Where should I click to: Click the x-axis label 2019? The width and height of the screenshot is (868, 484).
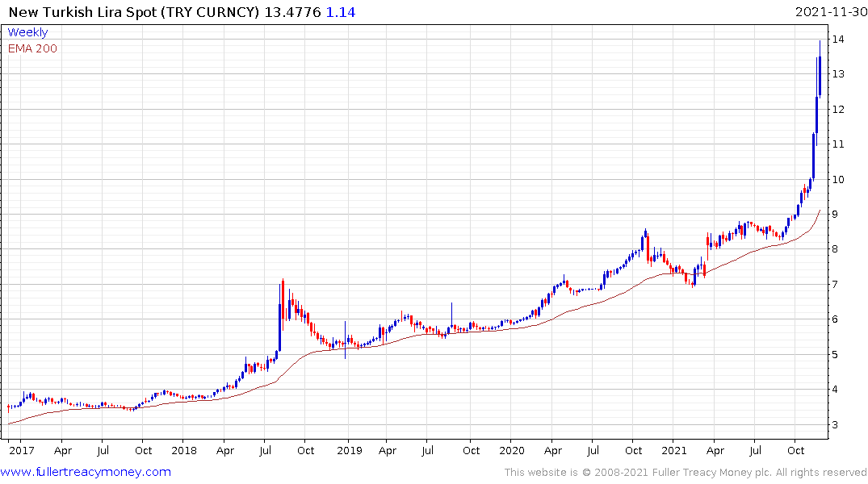click(350, 450)
